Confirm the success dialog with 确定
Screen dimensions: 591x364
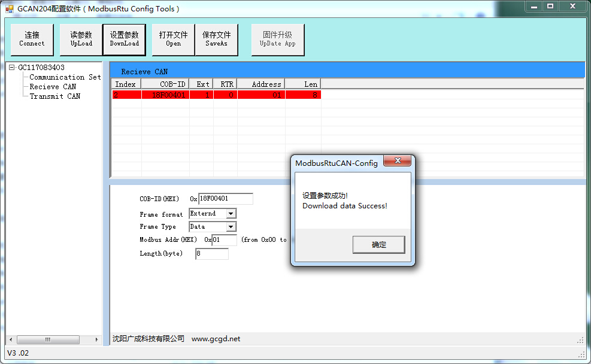tap(378, 244)
